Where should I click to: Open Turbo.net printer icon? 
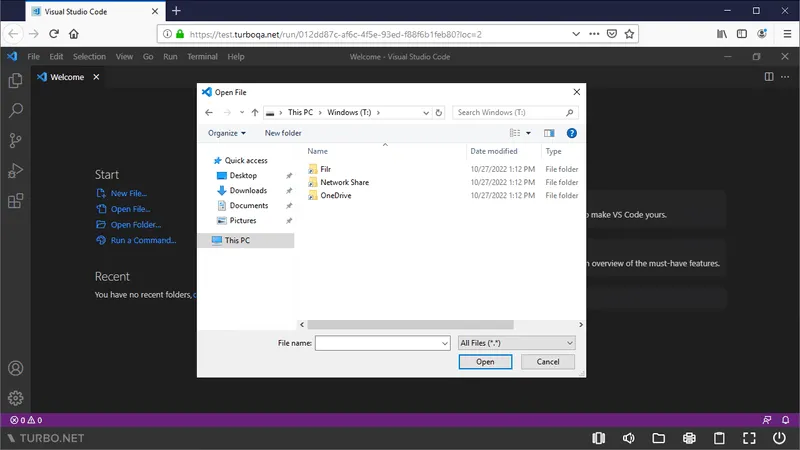689,438
